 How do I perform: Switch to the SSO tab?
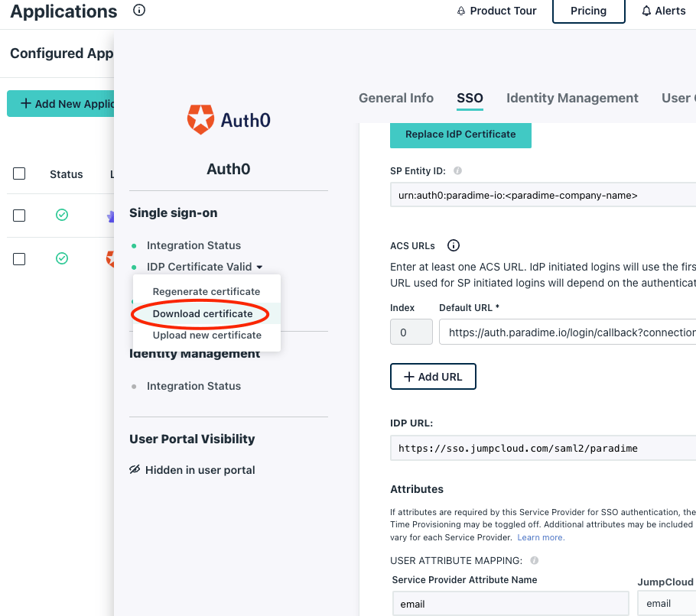click(470, 98)
